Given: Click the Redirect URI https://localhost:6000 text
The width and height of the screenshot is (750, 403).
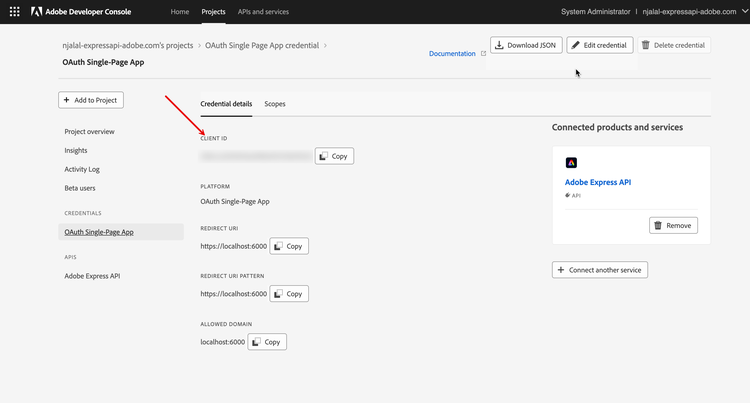Looking at the screenshot, I should (x=233, y=246).
